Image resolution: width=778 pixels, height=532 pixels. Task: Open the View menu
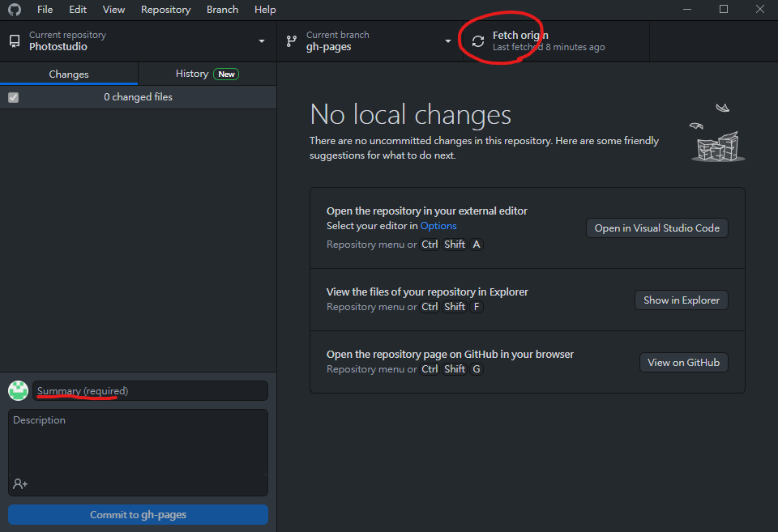click(113, 10)
